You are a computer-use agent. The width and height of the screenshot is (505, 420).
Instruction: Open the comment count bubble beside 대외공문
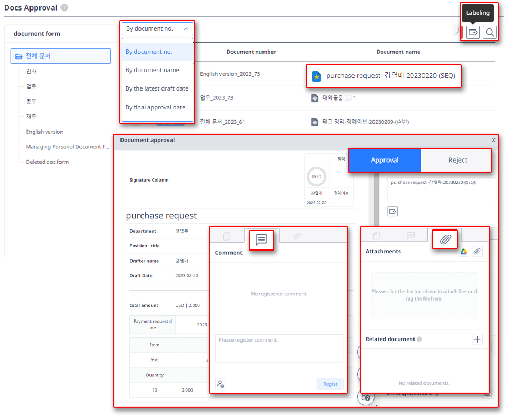point(348,98)
